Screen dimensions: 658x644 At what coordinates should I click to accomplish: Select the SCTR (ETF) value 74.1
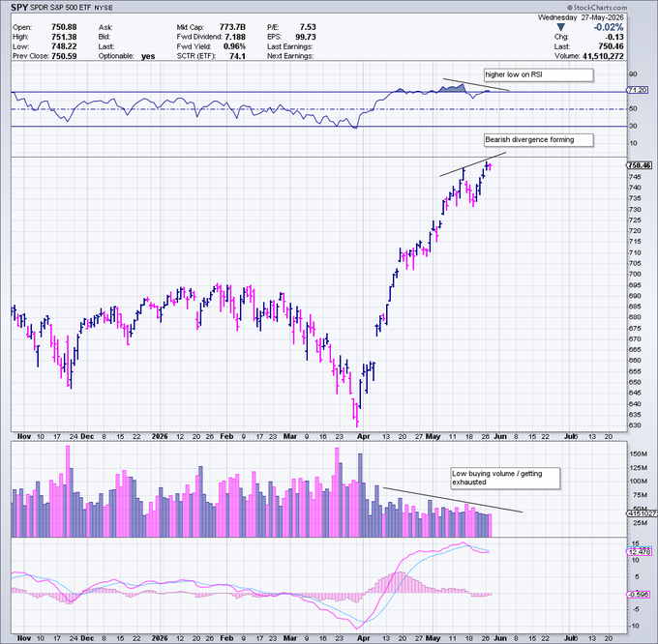(237, 56)
